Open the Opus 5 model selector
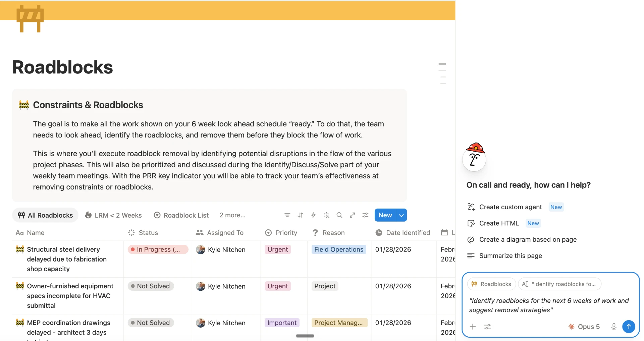 pyautogui.click(x=584, y=327)
